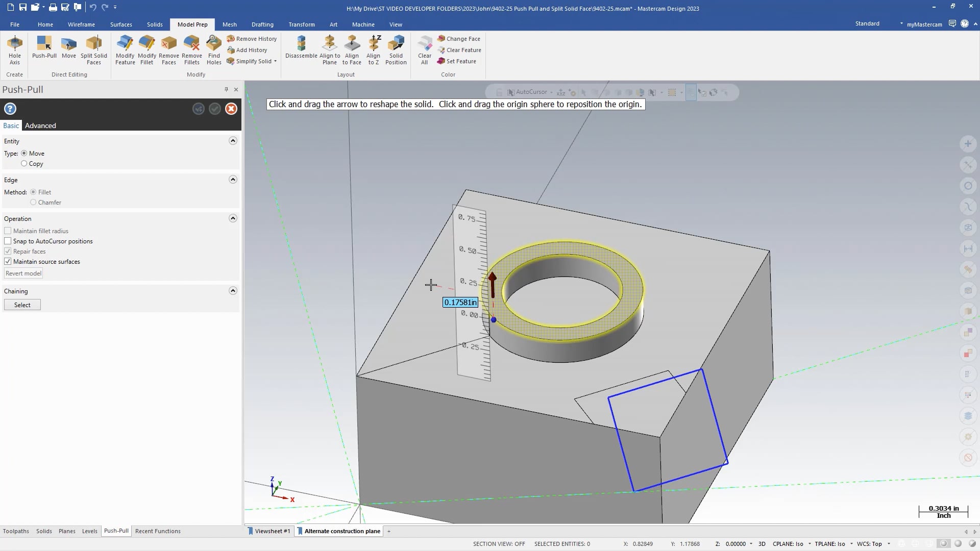
Task: Expand the Operation section panel
Action: (233, 219)
